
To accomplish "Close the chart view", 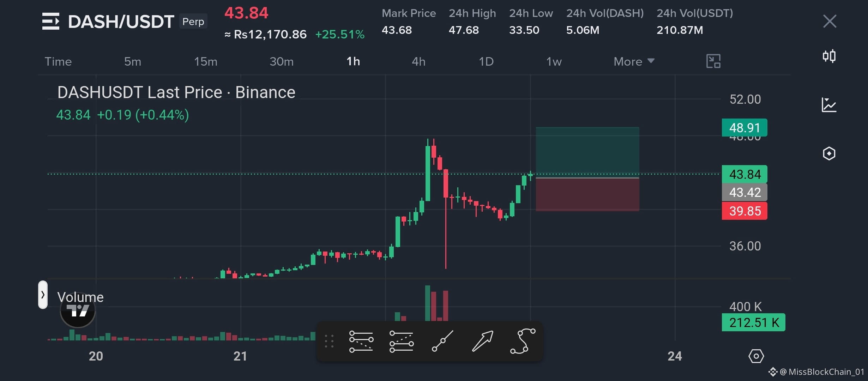I will pos(830,21).
